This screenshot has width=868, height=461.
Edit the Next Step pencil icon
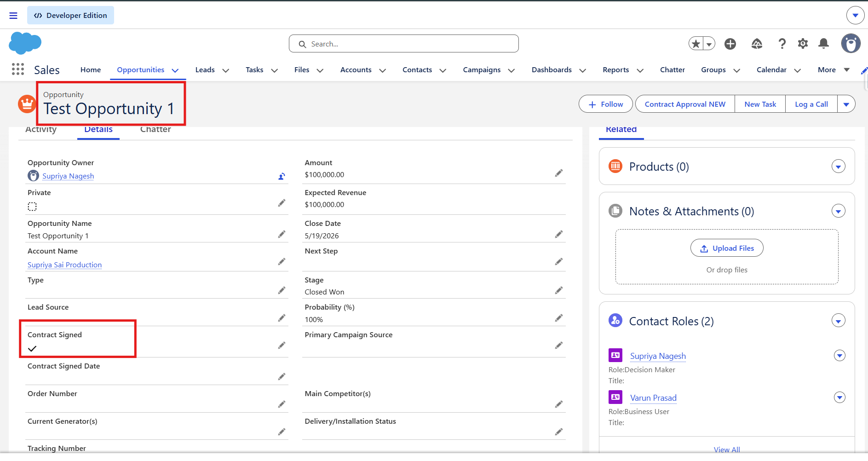558,261
